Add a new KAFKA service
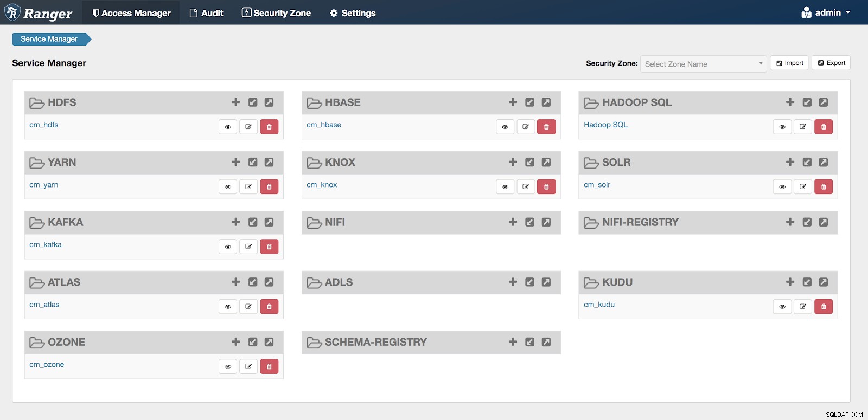 point(235,222)
